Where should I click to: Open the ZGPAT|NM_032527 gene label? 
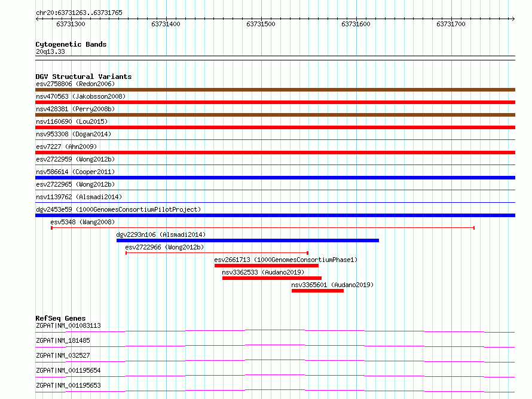(x=63, y=355)
